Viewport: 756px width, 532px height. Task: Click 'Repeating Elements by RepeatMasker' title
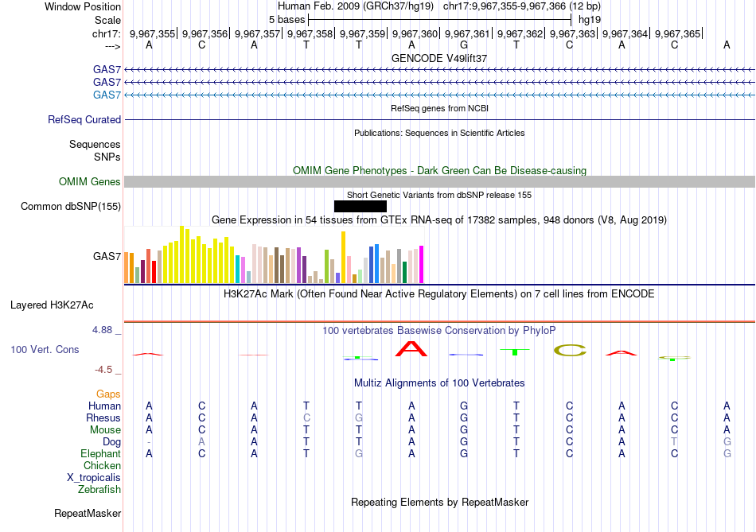[x=439, y=502]
